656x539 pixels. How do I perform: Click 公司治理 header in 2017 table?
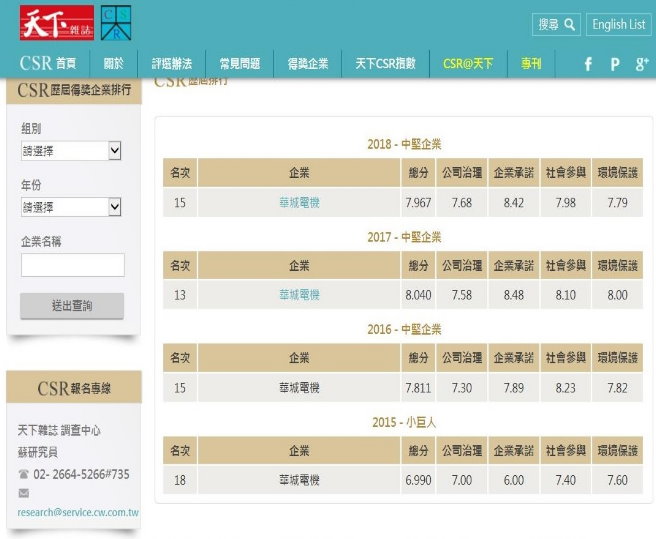click(x=462, y=265)
